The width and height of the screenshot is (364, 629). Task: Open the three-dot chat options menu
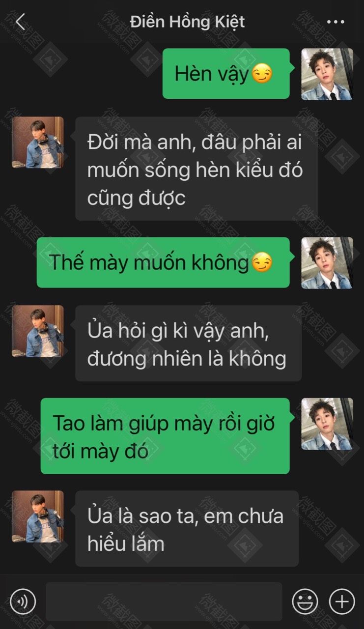(336, 22)
